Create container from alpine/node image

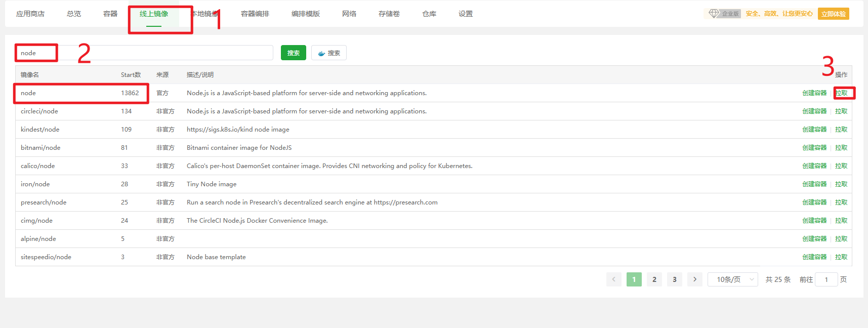814,239
